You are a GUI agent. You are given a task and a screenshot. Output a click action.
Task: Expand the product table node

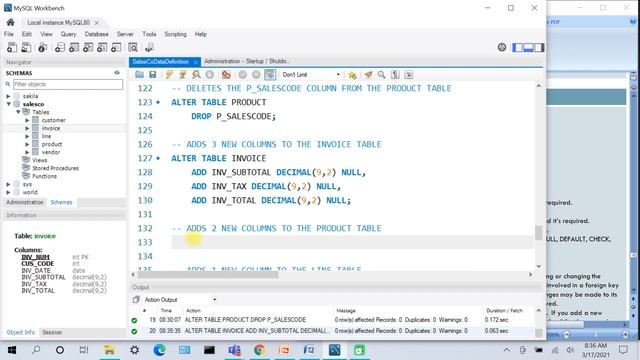(x=27, y=144)
